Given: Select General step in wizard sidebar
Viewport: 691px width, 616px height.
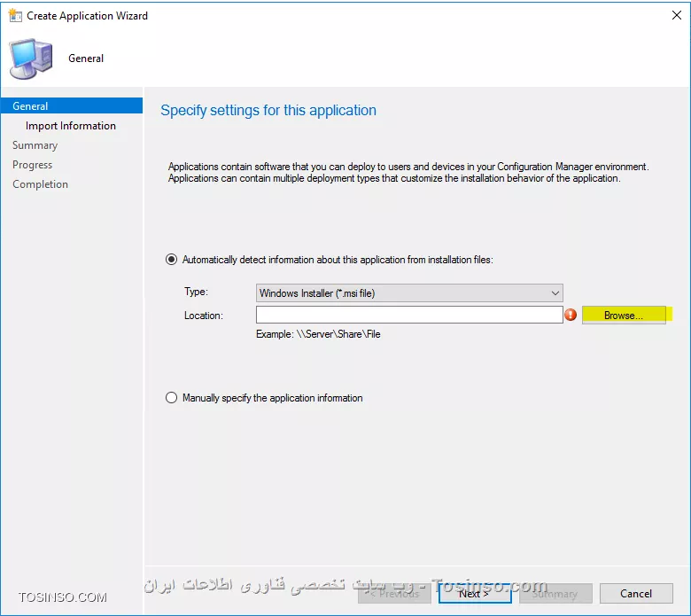Looking at the screenshot, I should point(72,105).
